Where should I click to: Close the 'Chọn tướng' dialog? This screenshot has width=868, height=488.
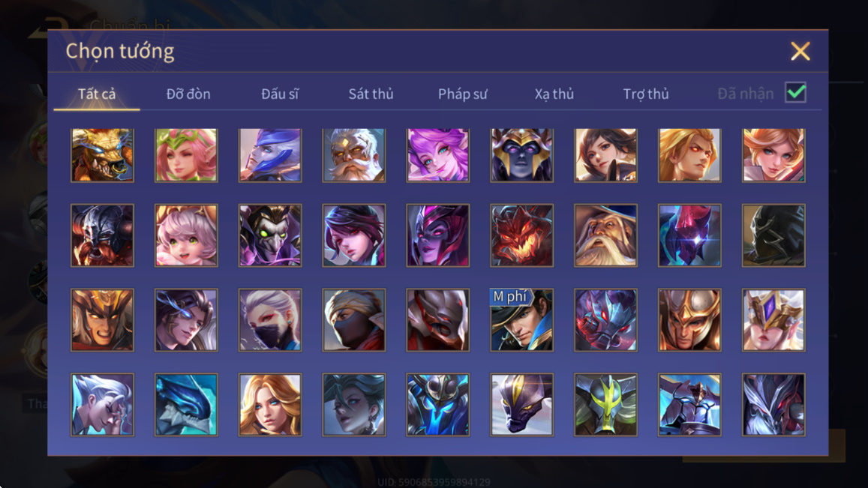click(x=800, y=52)
